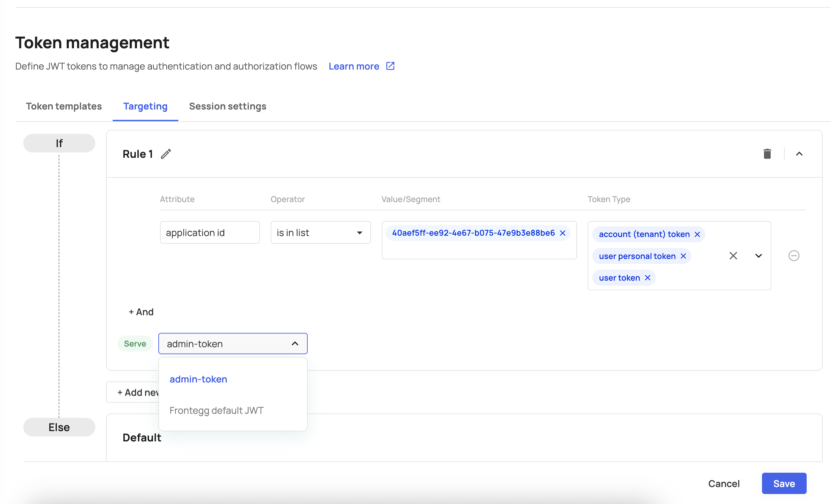Collapse Rule 1 using the chevron

(799, 154)
